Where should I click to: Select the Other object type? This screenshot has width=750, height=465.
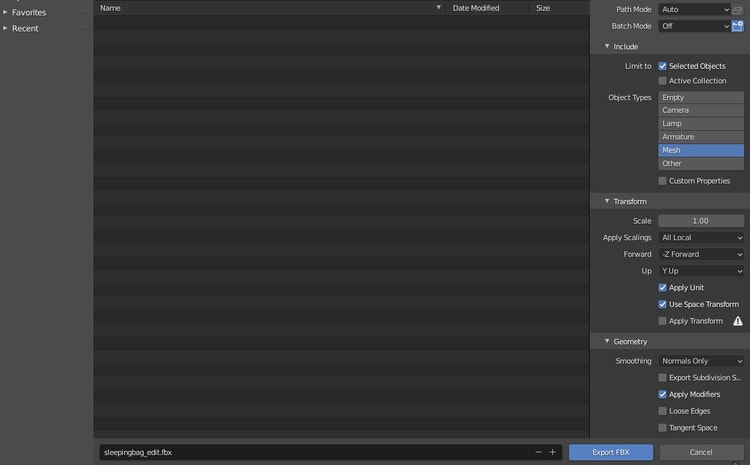click(701, 164)
